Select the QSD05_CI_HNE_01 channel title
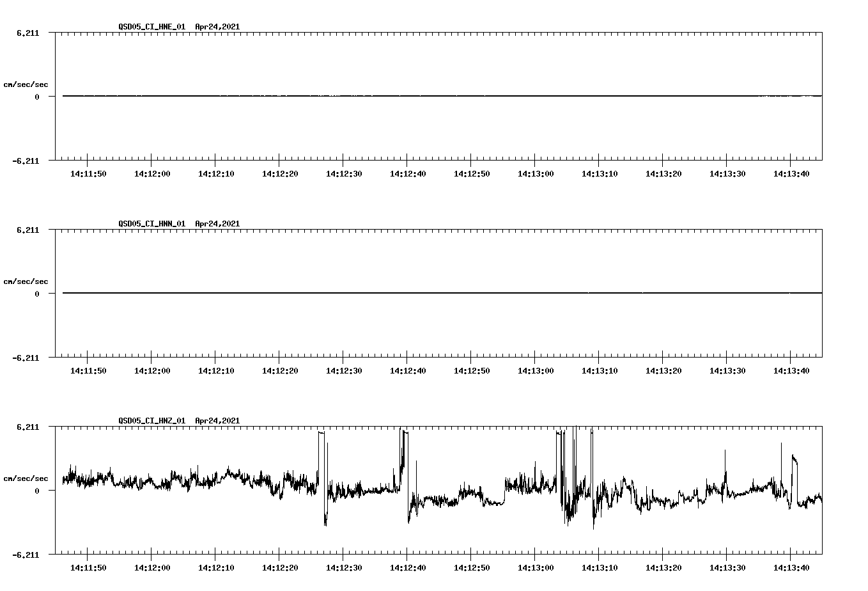The image size is (868, 591). point(151,28)
